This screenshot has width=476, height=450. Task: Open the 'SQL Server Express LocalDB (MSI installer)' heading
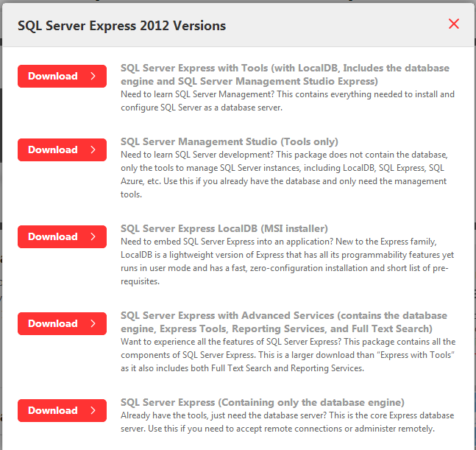point(224,228)
